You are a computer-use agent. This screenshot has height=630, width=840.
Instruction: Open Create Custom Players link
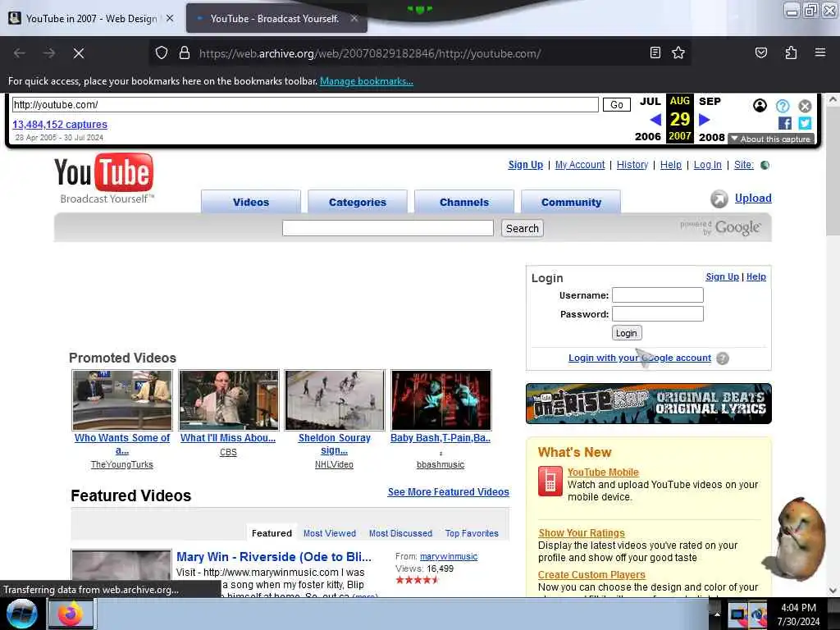point(591,575)
